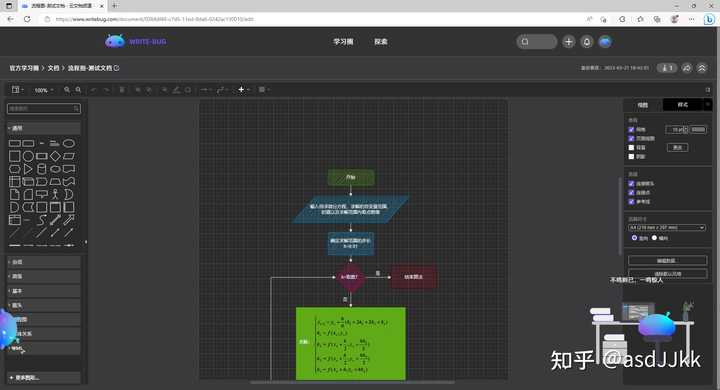Open the waypoints style dropdown
Screen dimensions: 720x390
click(222, 90)
